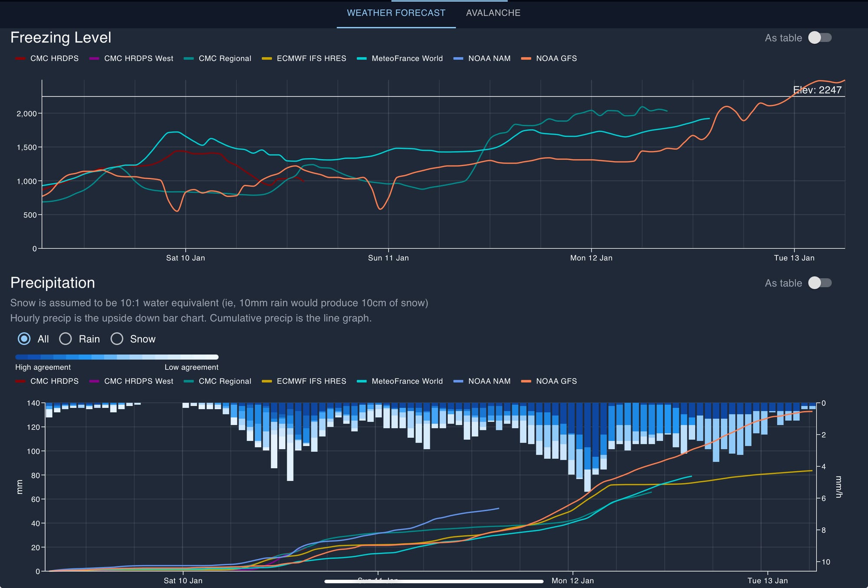
Task: Select the Rain radio button
Action: [x=66, y=339]
